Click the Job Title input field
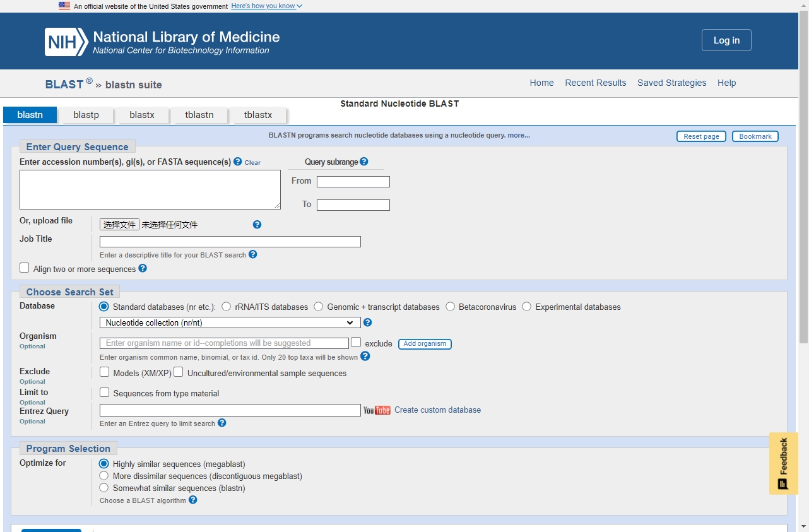 pyautogui.click(x=230, y=242)
